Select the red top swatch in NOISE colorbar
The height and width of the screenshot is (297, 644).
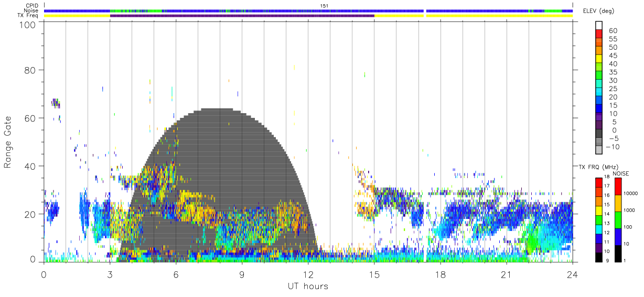click(x=618, y=186)
